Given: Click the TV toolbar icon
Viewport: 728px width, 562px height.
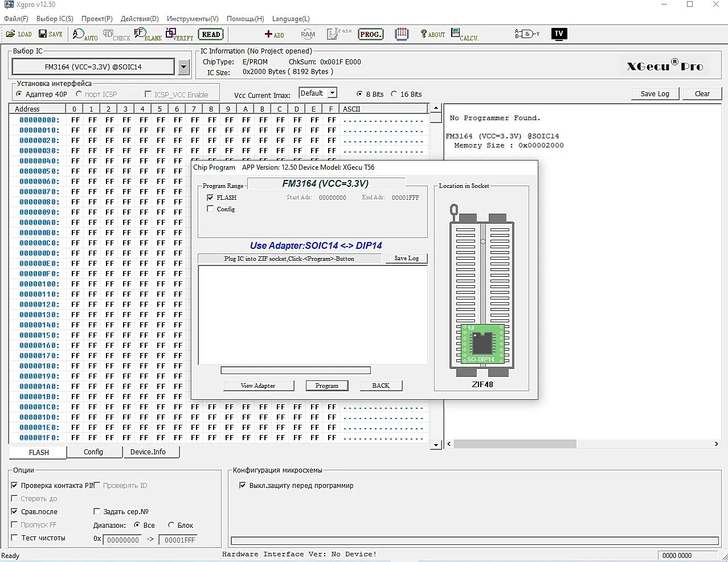Looking at the screenshot, I should point(559,34).
